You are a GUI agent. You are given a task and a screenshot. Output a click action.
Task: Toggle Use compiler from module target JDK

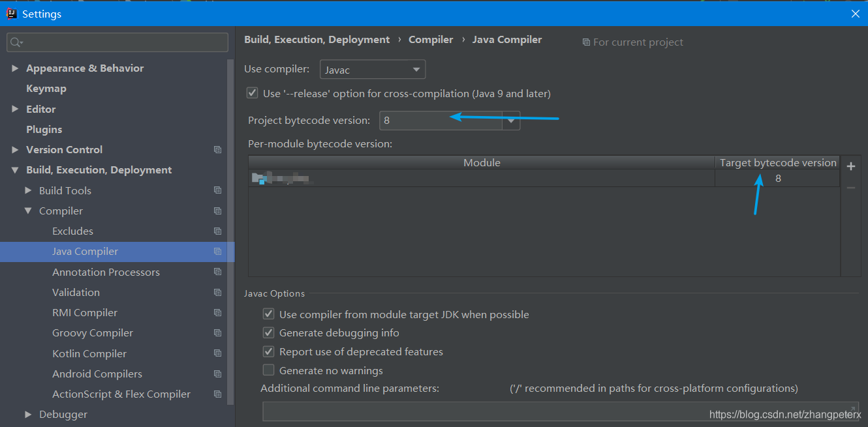268,314
